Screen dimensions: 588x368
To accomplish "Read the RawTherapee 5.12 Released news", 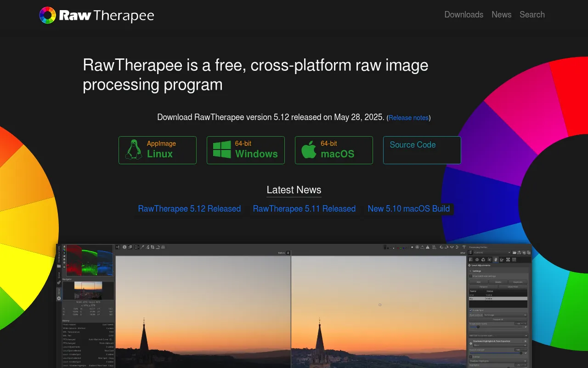I will click(x=189, y=209).
